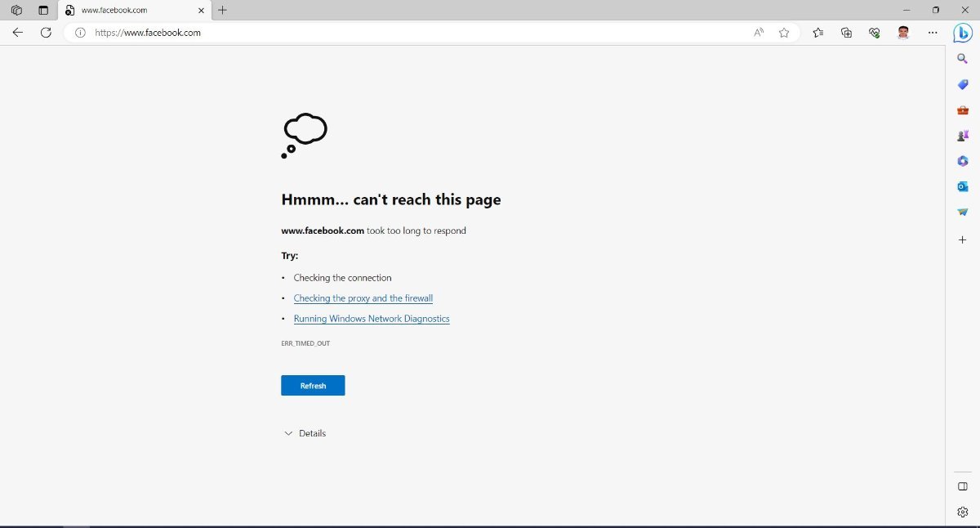This screenshot has height=528, width=980.
Task: Open Browser essentials heart icon
Action: 875,33
